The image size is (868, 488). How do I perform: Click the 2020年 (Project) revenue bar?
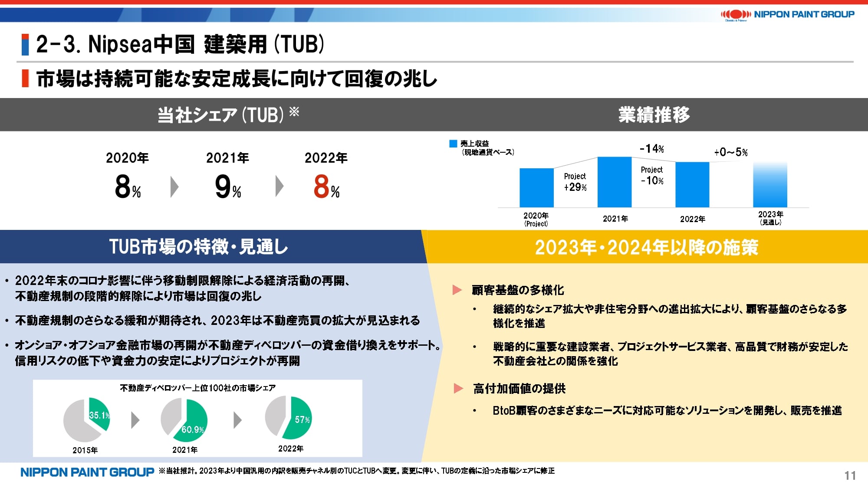[x=536, y=188]
